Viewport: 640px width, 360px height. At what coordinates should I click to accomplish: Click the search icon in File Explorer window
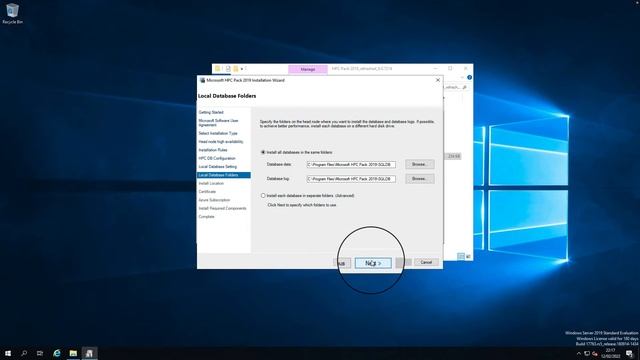click(464, 87)
